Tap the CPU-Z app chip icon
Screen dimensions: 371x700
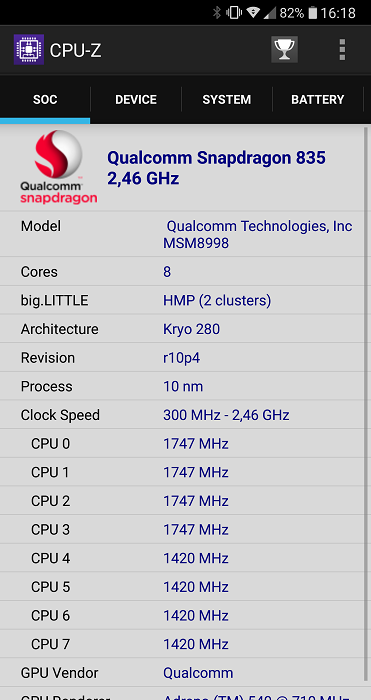point(29,50)
